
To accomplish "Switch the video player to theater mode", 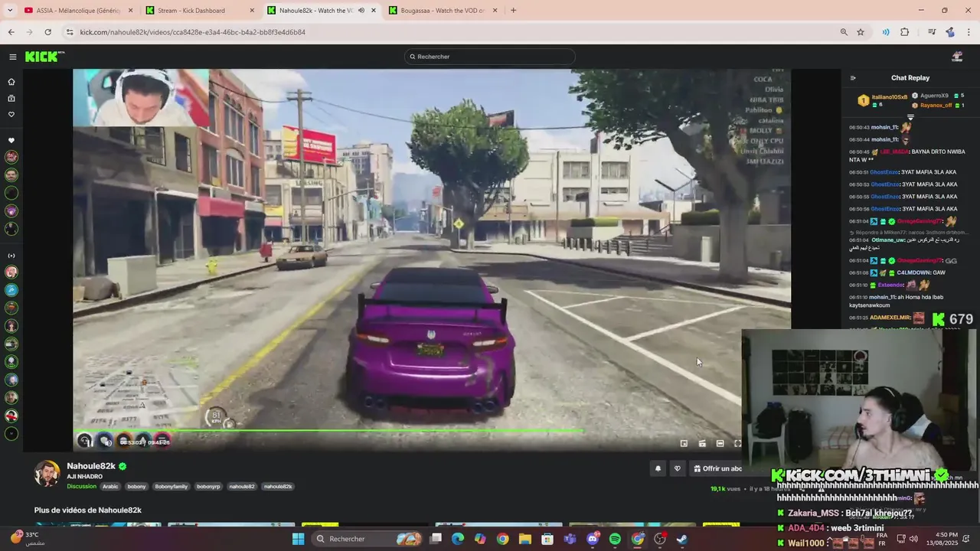I will click(720, 443).
